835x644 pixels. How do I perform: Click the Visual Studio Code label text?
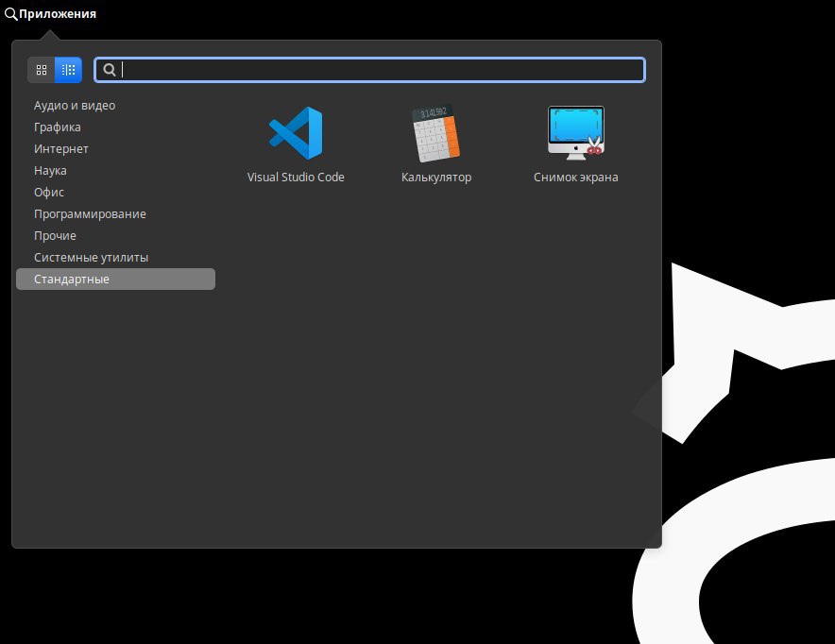(296, 178)
